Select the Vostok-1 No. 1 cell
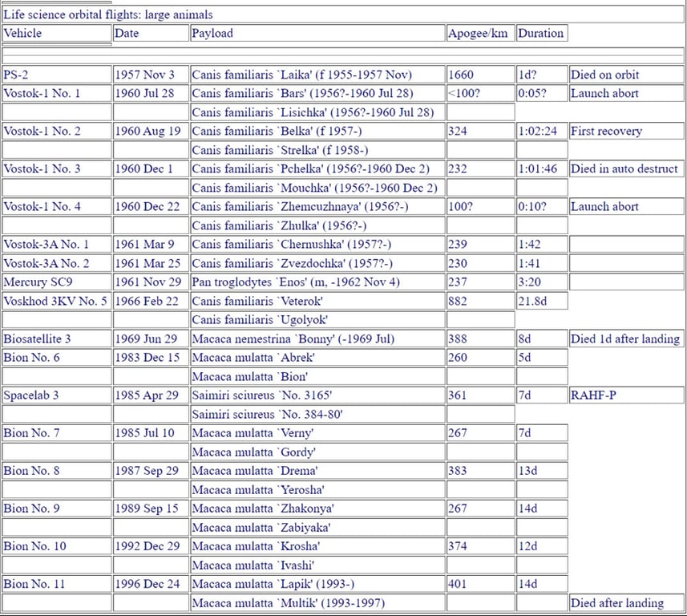 pyautogui.click(x=57, y=93)
